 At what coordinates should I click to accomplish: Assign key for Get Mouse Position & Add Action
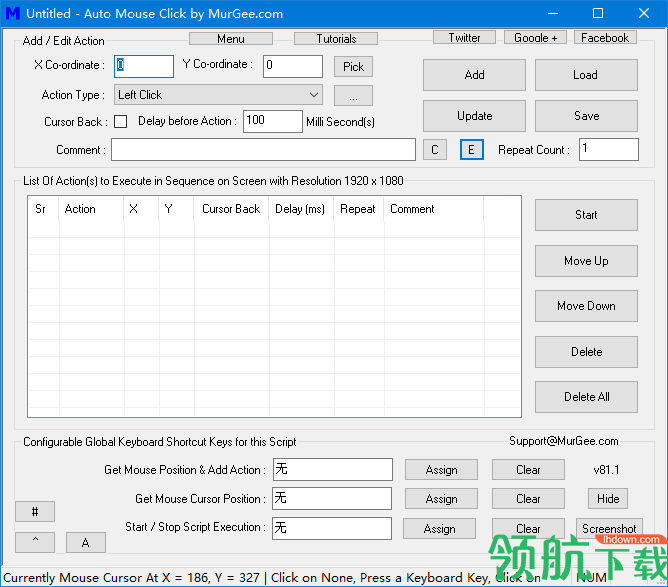[441, 470]
